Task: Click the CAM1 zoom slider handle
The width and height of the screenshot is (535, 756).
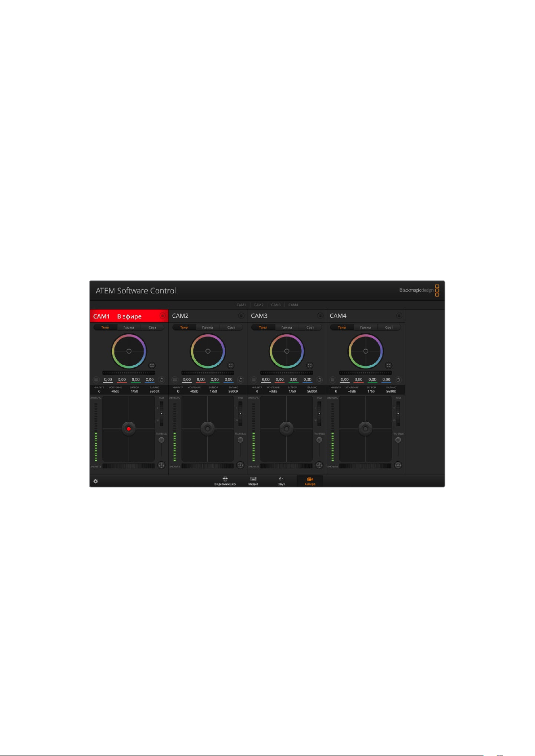Action: pos(162,414)
